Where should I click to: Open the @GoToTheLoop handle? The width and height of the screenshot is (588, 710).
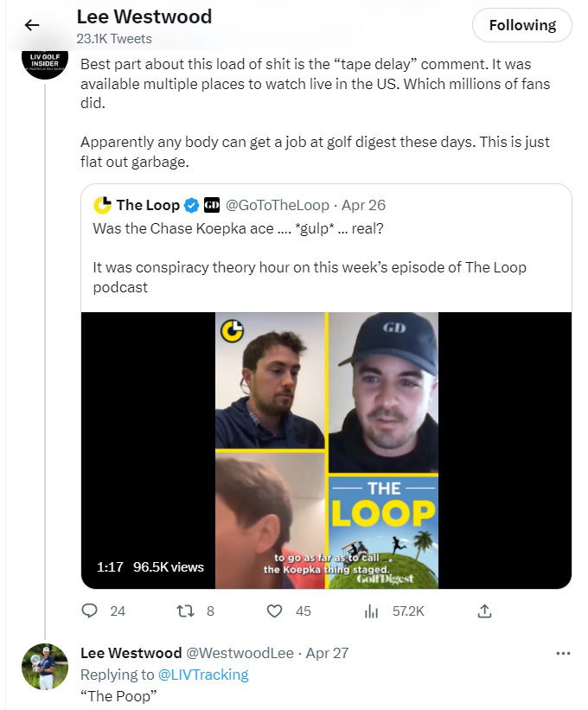(x=278, y=205)
